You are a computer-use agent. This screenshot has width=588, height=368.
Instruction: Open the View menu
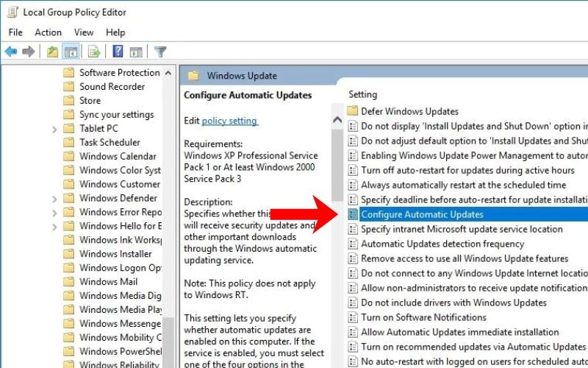pos(84,32)
